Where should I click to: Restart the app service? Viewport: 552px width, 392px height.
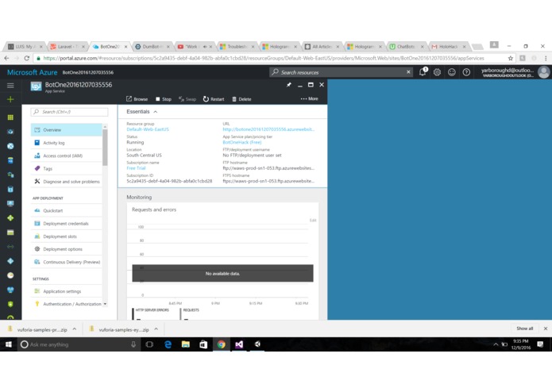(214, 99)
